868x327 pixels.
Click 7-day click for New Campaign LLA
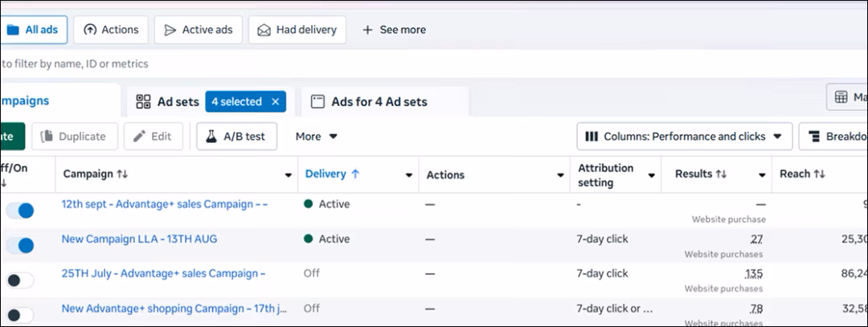(x=602, y=239)
